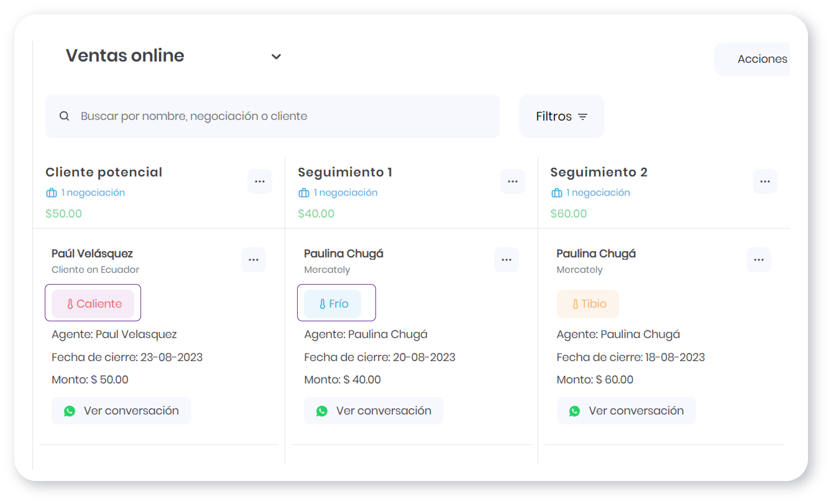This screenshot has height=504, width=831.
Task: Open the Filtros filter menu
Action: [561, 116]
